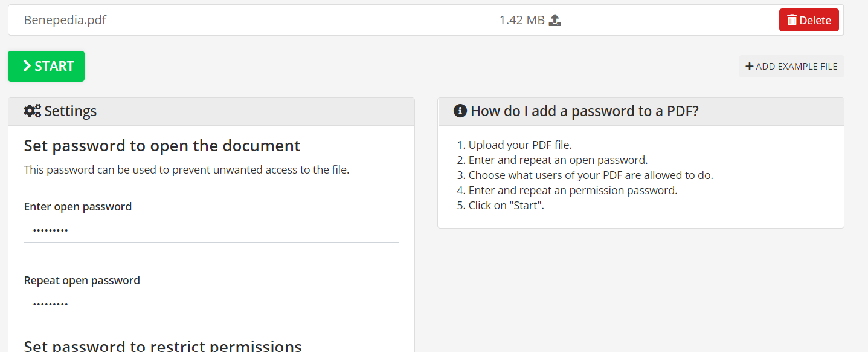Start the PDF password protection process
Image resolution: width=868 pixels, height=352 pixels.
pos(46,66)
